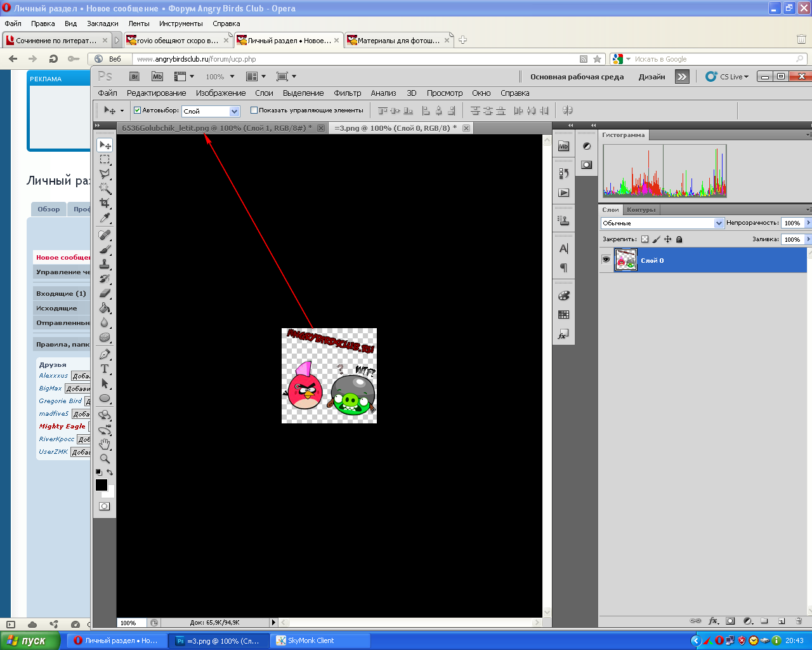Select the Paint Bucket tool
Screen dimensions: 812x650
coord(105,308)
